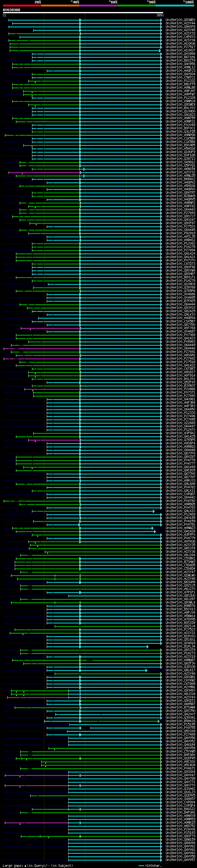The width and height of the screenshot is (197, 868).
Task: Select hit UniRef100_A4F3R4
Action: [180, 403]
